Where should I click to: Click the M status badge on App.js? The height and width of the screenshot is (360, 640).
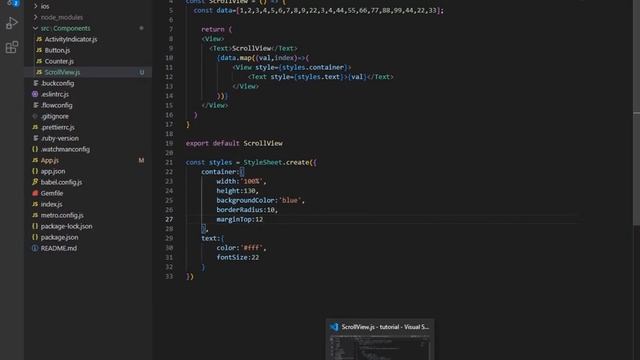[x=141, y=160]
